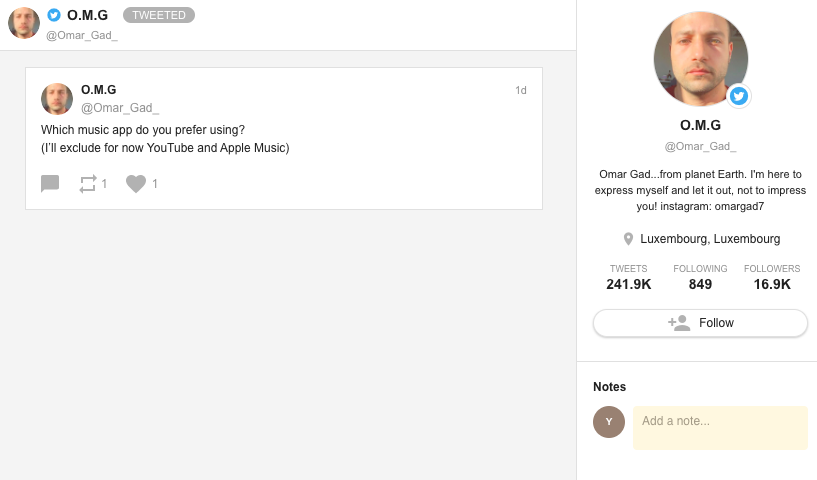Open the tweet author's avatar in card
The image size is (817, 480).
(57, 99)
